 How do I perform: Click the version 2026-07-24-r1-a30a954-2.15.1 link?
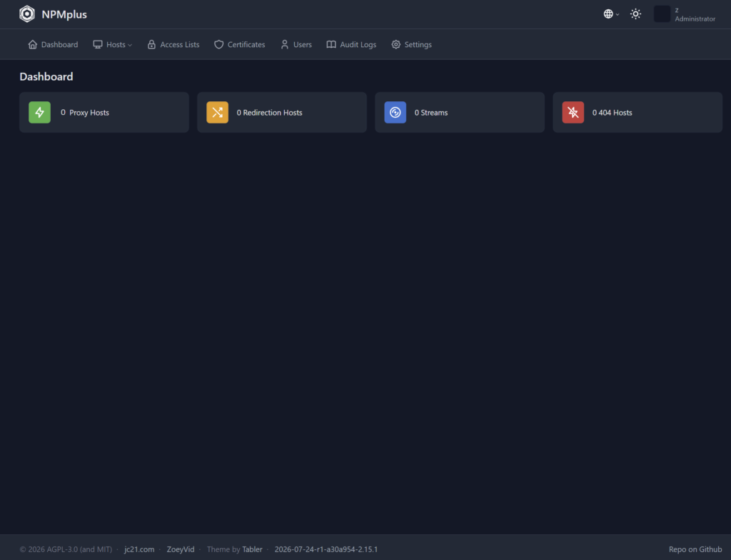click(x=326, y=549)
